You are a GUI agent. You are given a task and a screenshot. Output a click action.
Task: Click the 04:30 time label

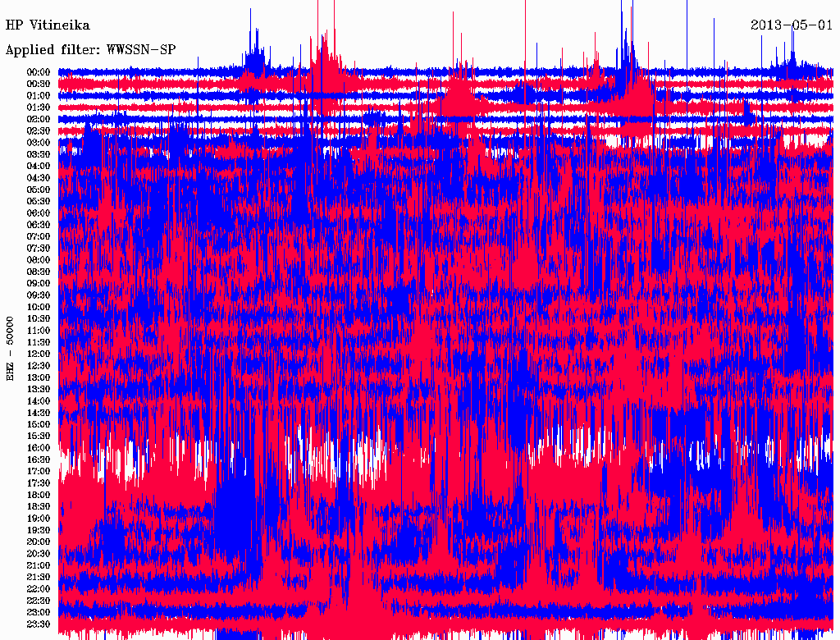39,178
